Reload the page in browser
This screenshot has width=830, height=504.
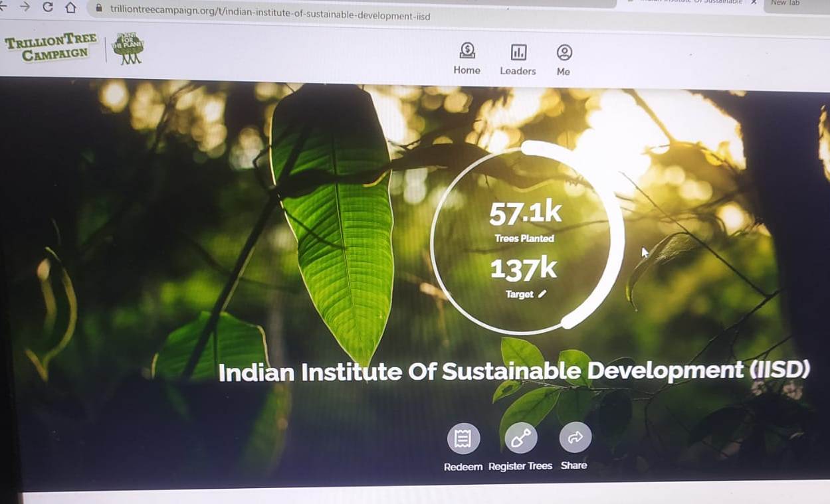click(x=47, y=7)
